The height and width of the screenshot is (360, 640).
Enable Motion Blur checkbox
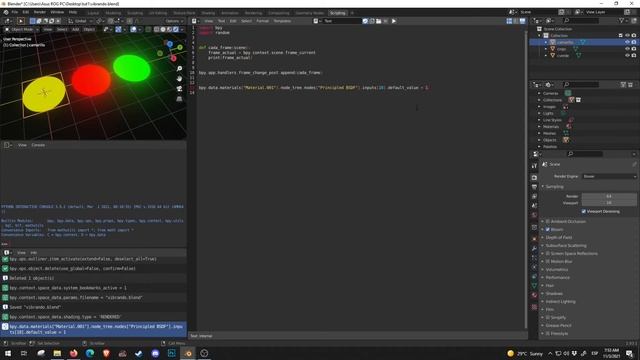pos(548,261)
